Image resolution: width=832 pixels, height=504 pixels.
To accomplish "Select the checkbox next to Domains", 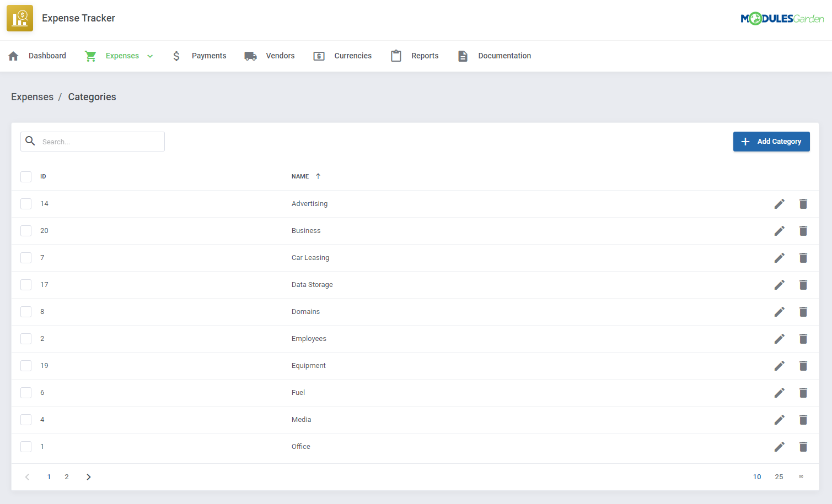I will [26, 311].
